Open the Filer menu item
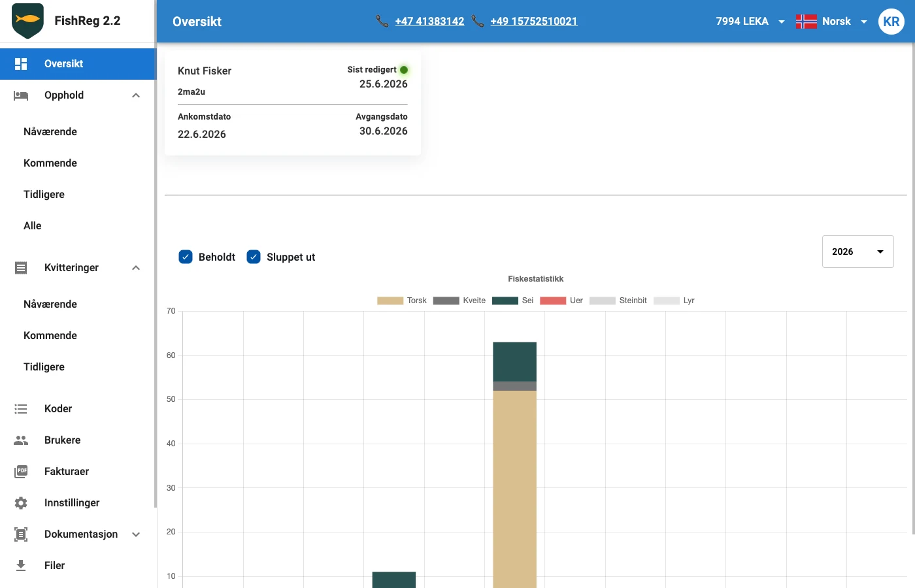Image resolution: width=915 pixels, height=588 pixels. [78, 566]
